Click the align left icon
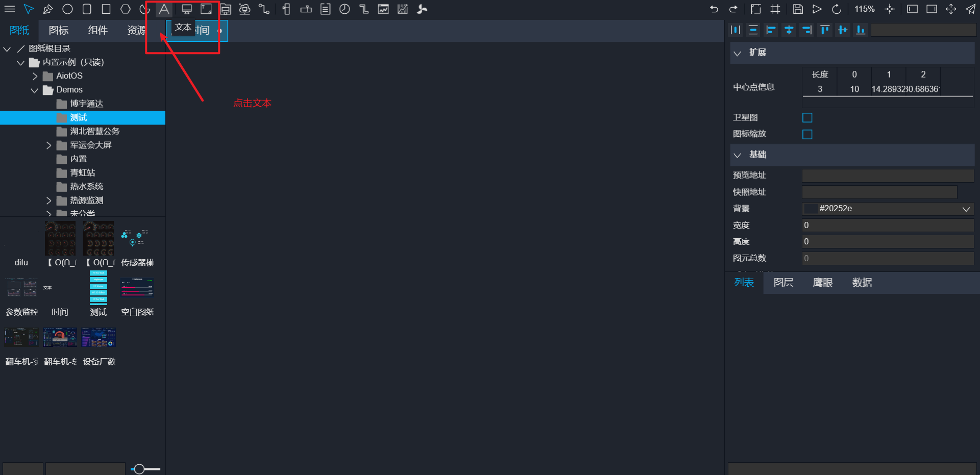This screenshot has height=475, width=980. tap(771, 30)
